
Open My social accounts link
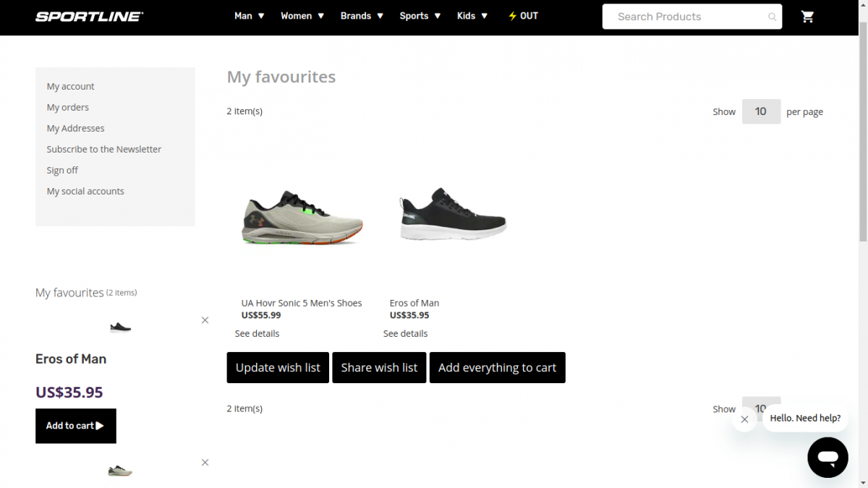click(85, 191)
